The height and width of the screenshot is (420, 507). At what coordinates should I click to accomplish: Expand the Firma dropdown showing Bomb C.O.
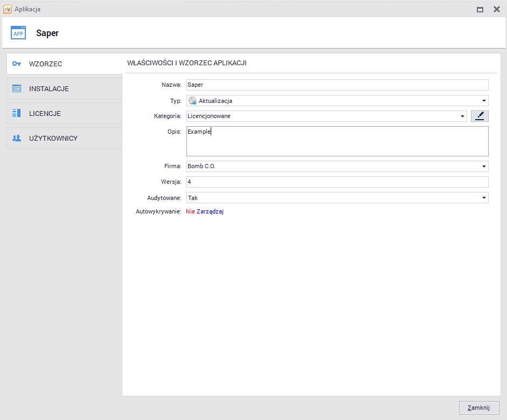pyautogui.click(x=484, y=167)
